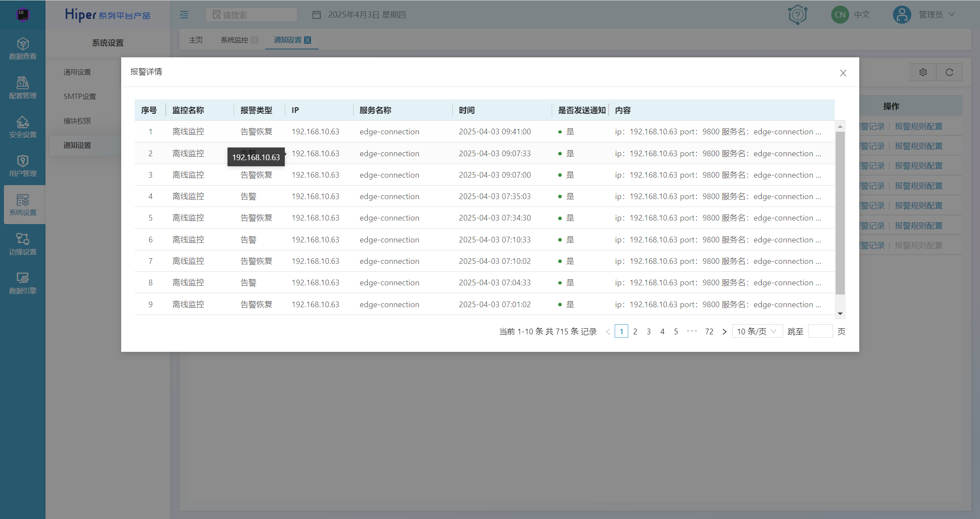Click the refresh icon next to the gear

tap(949, 72)
